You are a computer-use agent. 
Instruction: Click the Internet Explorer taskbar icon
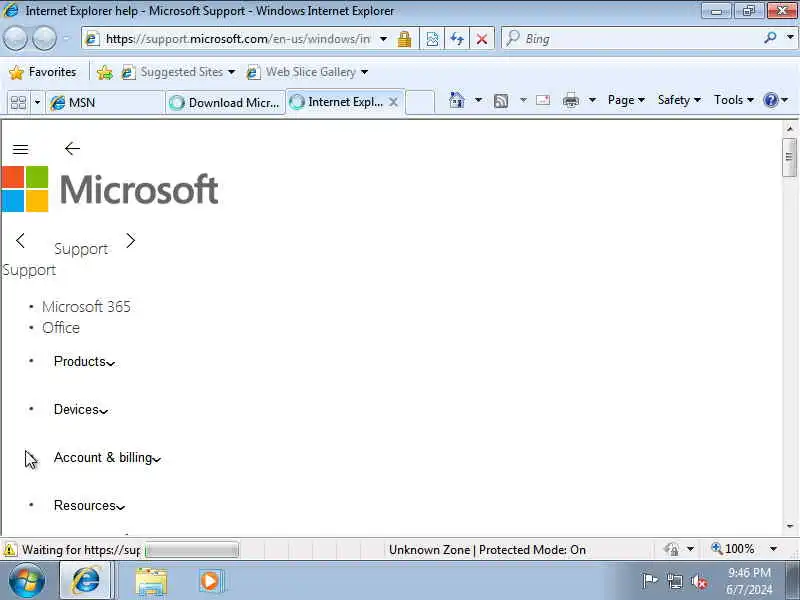coord(86,580)
